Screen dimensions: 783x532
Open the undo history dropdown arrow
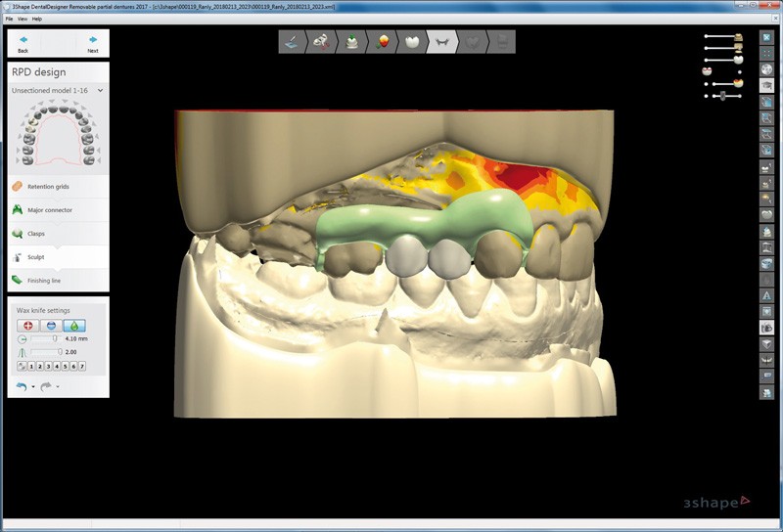[33, 386]
